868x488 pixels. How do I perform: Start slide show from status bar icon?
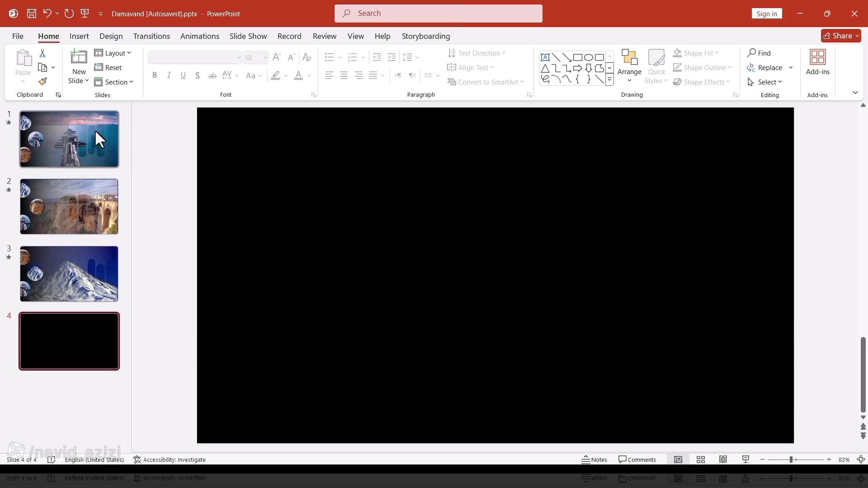[x=745, y=460]
